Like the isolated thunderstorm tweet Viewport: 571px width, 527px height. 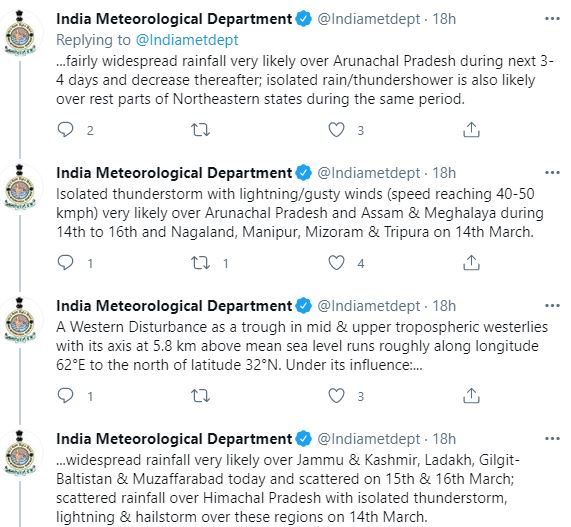point(336,263)
